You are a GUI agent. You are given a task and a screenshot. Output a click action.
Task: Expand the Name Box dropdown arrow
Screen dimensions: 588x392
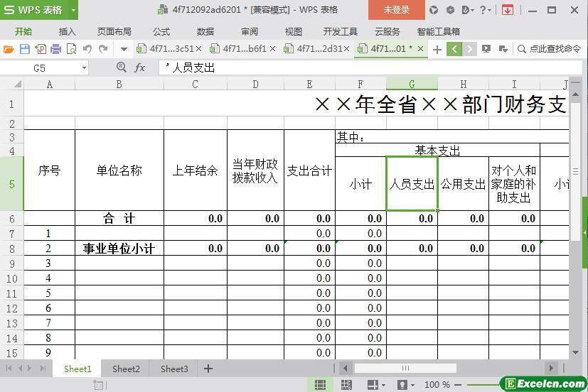click(x=84, y=68)
